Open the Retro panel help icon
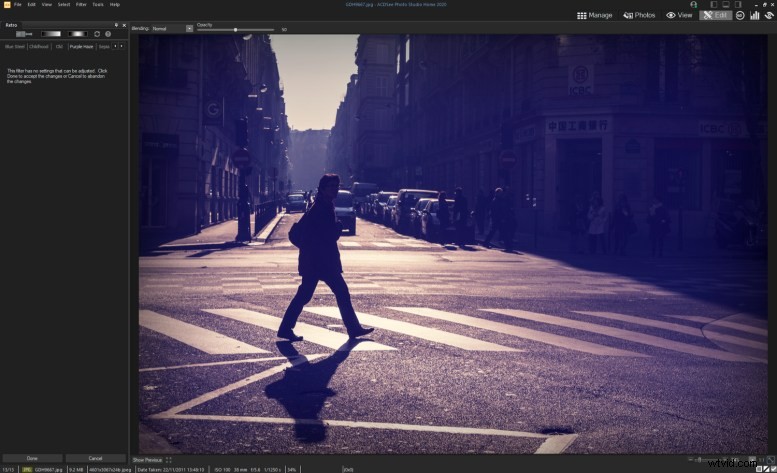The width and height of the screenshot is (777, 473). (108, 34)
